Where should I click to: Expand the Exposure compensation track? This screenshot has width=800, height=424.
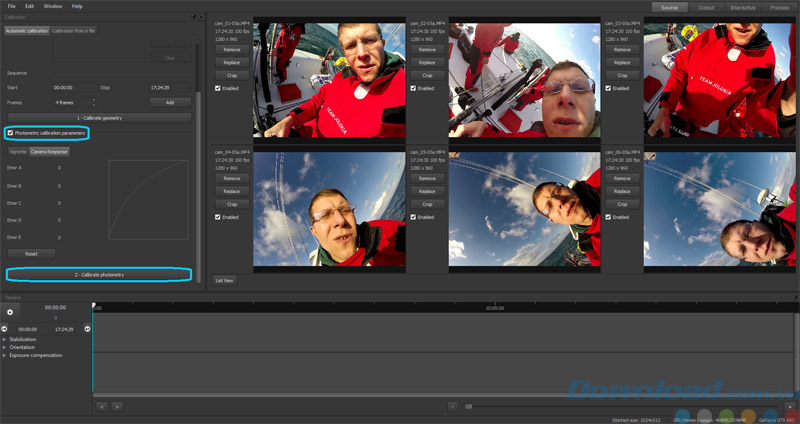tap(4, 355)
